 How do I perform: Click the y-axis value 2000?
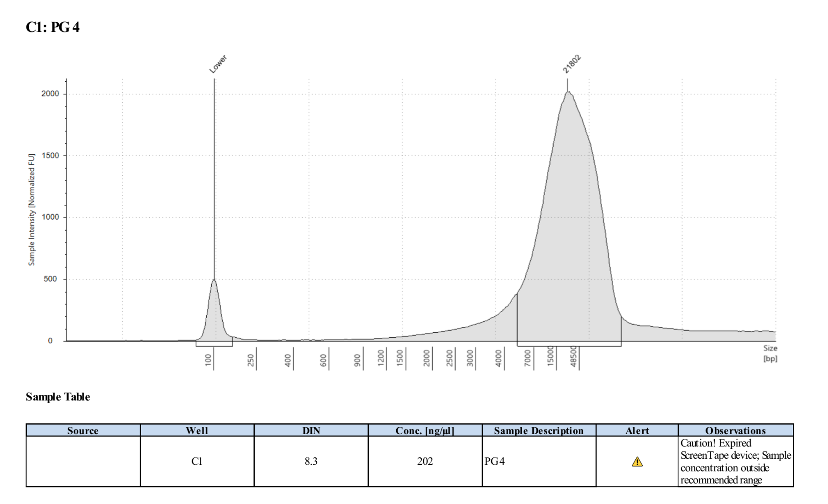point(50,94)
